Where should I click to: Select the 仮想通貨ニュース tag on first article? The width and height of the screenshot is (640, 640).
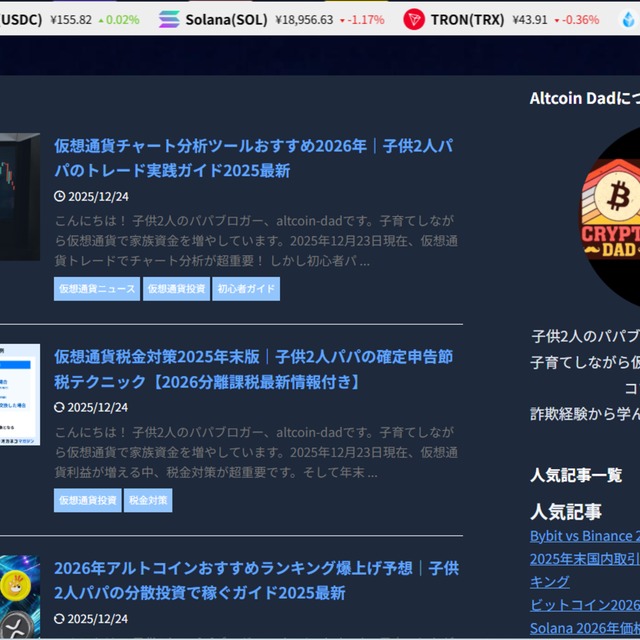[x=97, y=289]
